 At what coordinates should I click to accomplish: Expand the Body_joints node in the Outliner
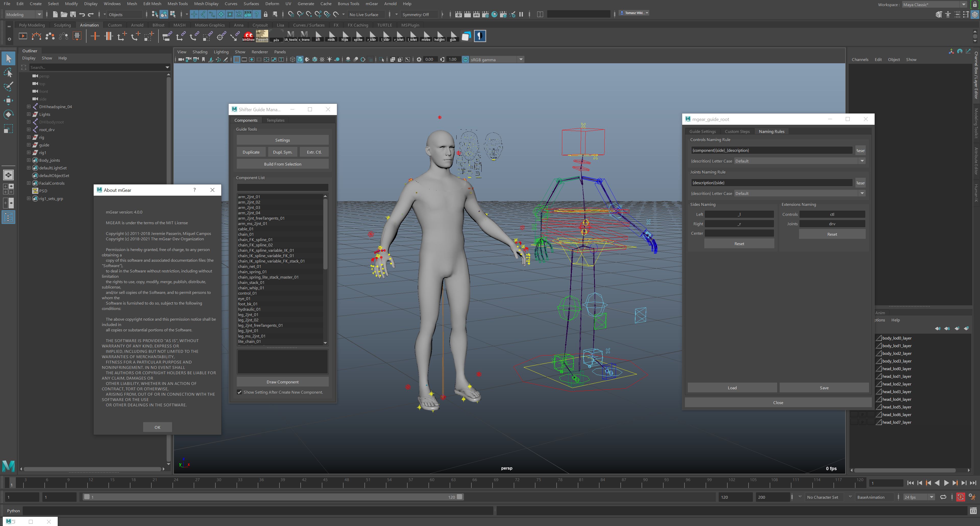pos(29,160)
